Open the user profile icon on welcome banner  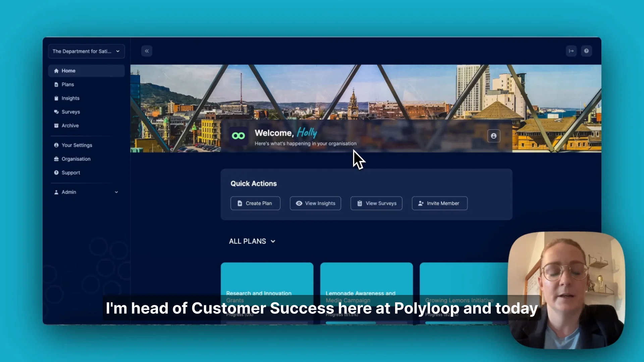click(494, 136)
